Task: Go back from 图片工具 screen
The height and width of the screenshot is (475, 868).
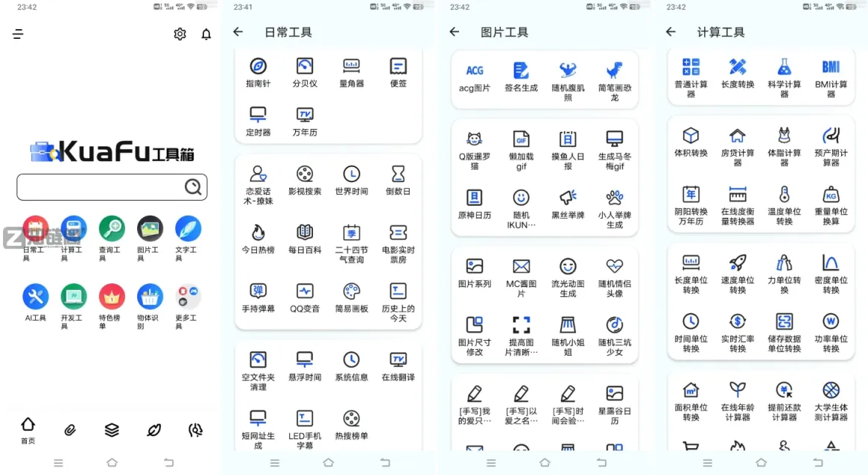Action: (x=454, y=32)
